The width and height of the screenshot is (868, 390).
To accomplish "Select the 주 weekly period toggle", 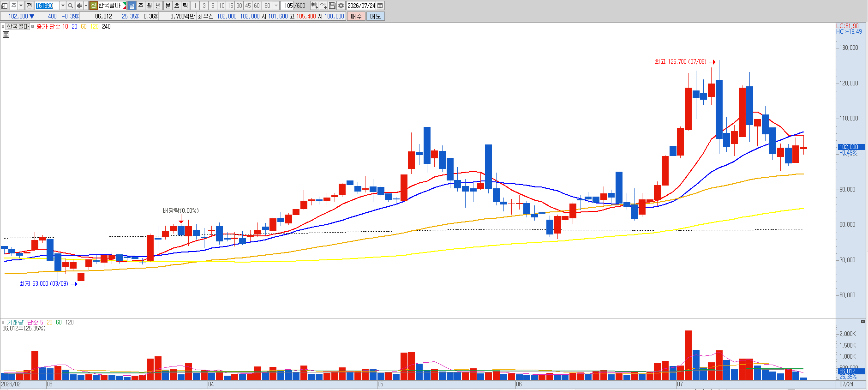I will (x=141, y=6).
